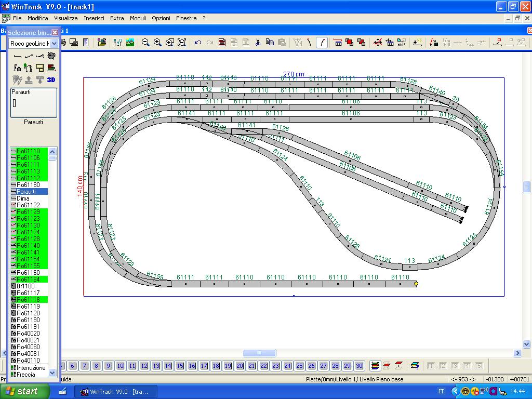Select the turnout track icon in palette

[x=40, y=56]
